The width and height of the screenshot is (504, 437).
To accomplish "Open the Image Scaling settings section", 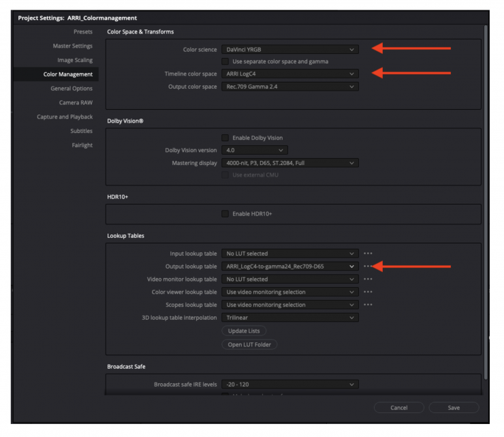I will 74,60.
